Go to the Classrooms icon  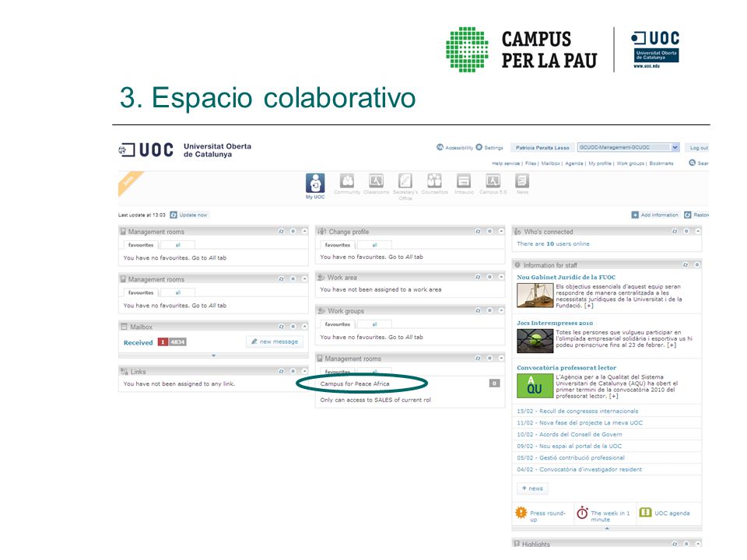click(377, 181)
